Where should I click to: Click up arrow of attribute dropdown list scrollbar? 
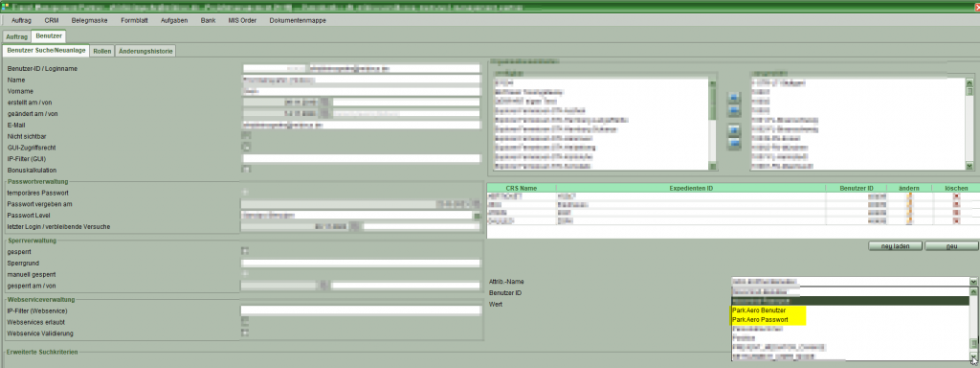[x=973, y=291]
